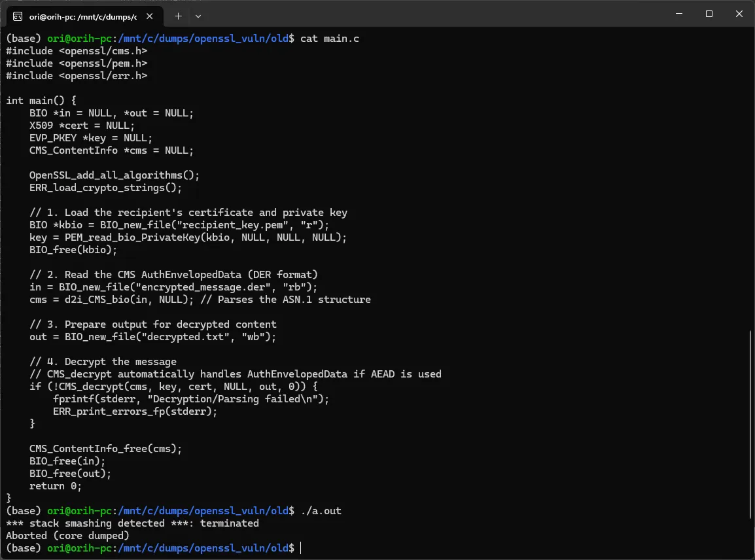Click the ERR_load_crypto_strings line
This screenshot has width=755, height=560.
[x=105, y=187]
